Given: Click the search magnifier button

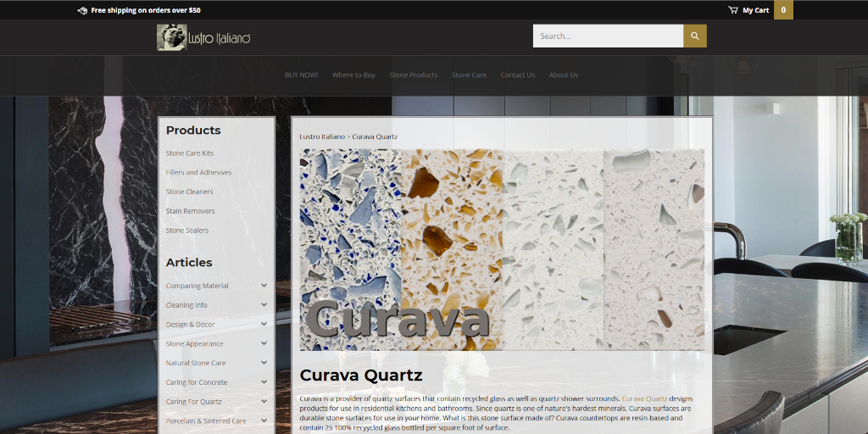Looking at the screenshot, I should [695, 36].
